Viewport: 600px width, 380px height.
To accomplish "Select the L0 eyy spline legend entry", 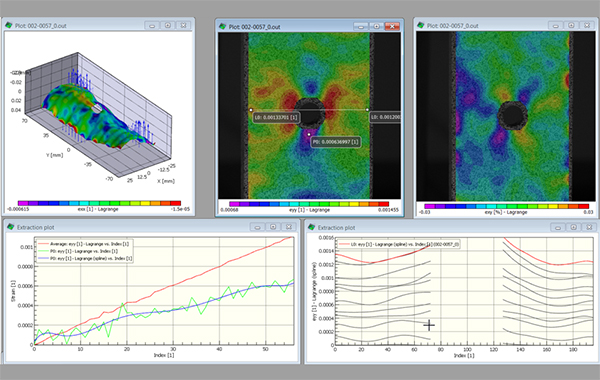I will point(399,244).
